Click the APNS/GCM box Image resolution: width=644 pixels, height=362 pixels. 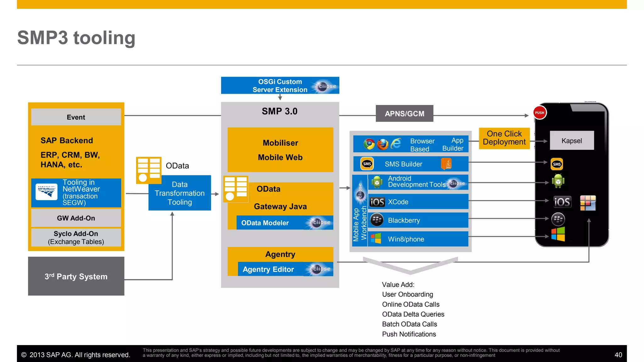404,113
